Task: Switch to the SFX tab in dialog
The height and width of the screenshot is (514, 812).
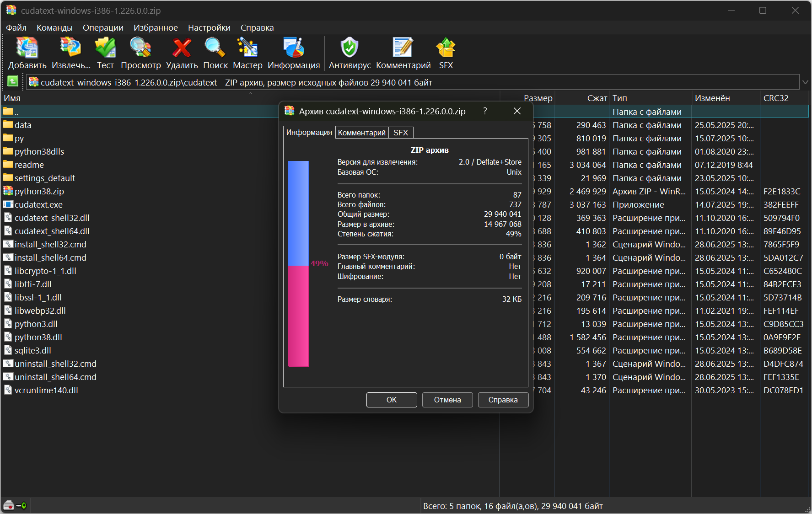Action: click(x=401, y=133)
